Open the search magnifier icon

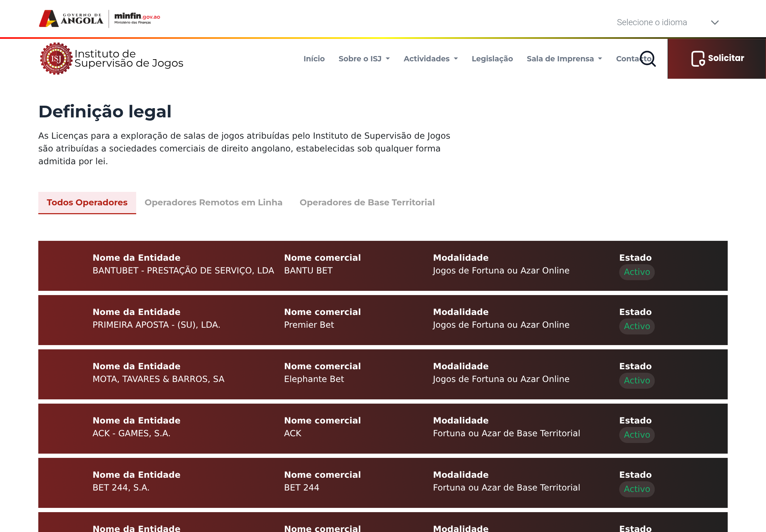648,59
